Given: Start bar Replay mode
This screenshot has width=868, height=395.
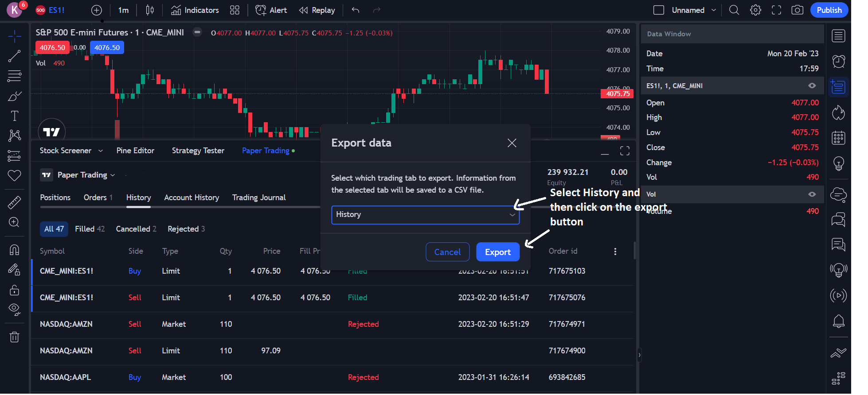Looking at the screenshot, I should (x=317, y=10).
